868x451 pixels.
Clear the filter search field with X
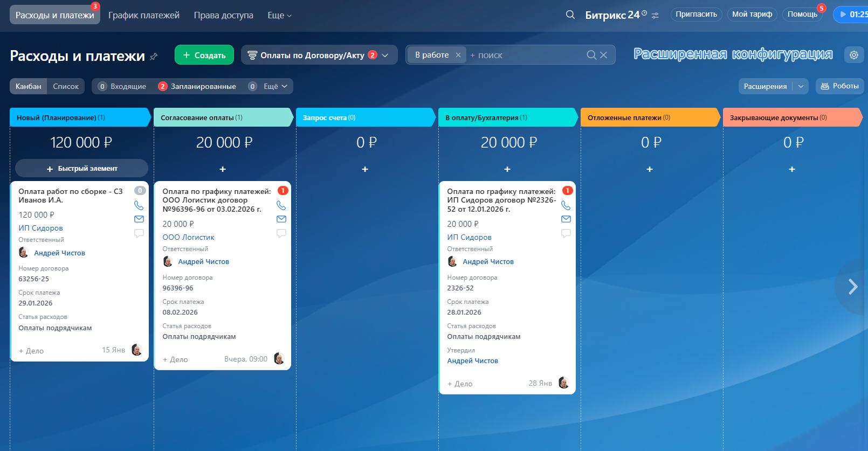pyautogui.click(x=604, y=55)
